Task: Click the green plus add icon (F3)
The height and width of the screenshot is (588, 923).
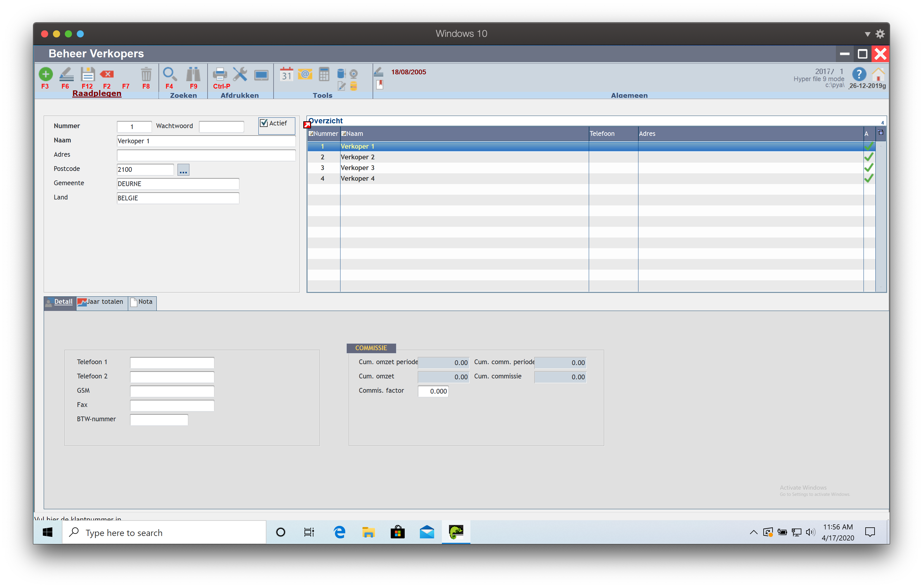Action: (45, 74)
